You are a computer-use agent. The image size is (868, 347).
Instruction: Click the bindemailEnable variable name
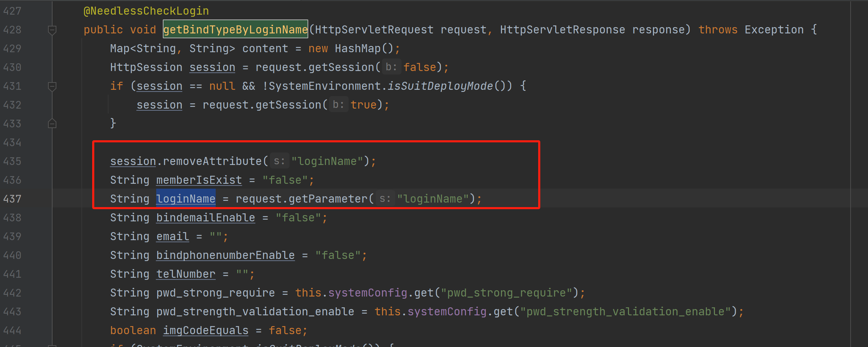click(x=205, y=218)
